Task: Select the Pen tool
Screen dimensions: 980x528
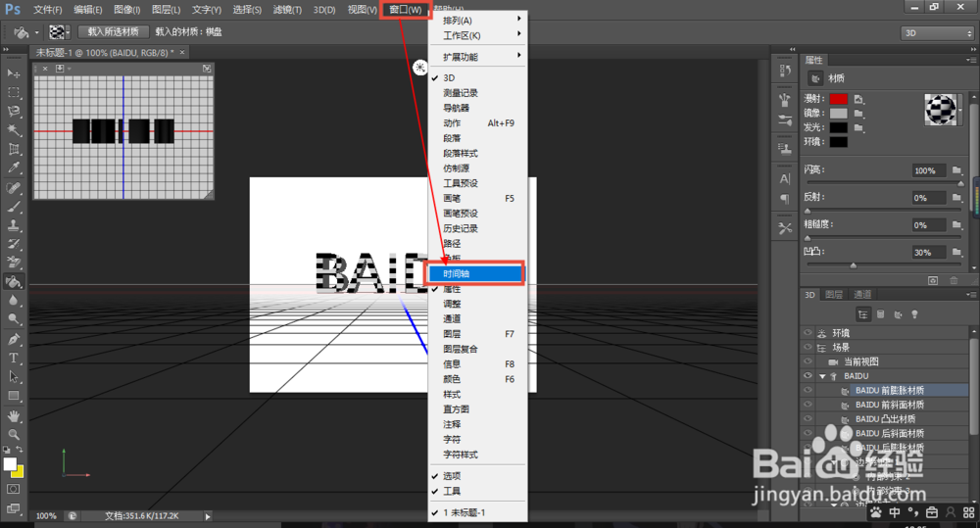Action: tap(13, 339)
